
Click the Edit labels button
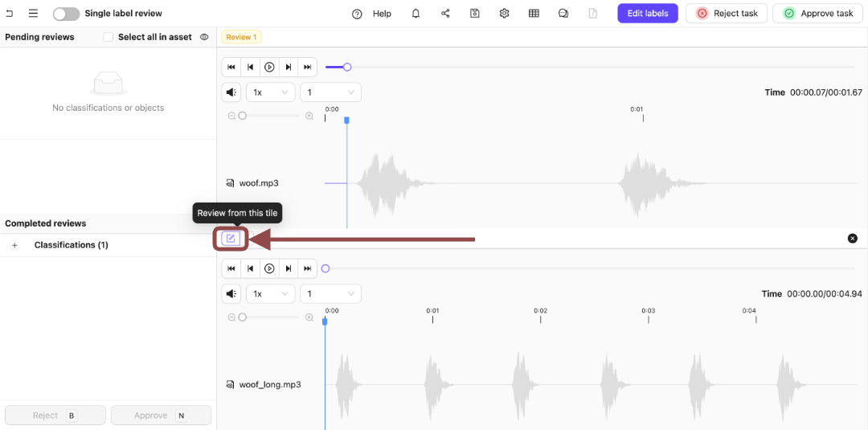pos(648,14)
